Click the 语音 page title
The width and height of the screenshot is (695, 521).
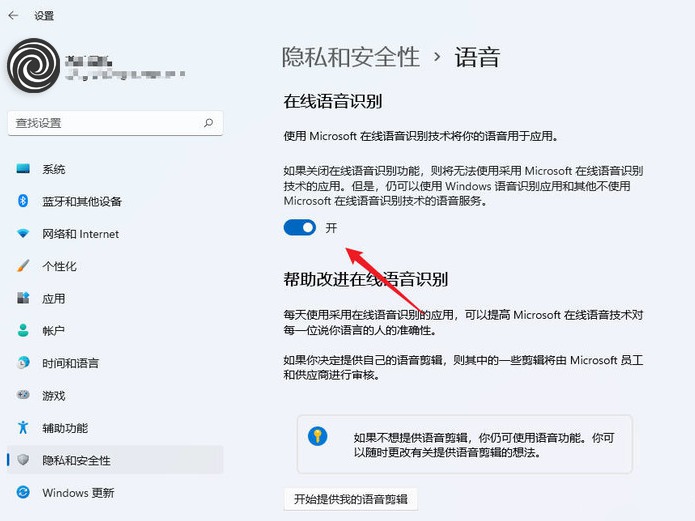click(477, 57)
